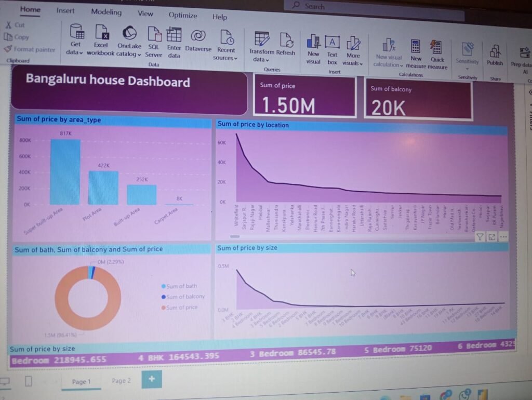Click the filter icon on location chart
The height and width of the screenshot is (400, 532).
tap(480, 237)
